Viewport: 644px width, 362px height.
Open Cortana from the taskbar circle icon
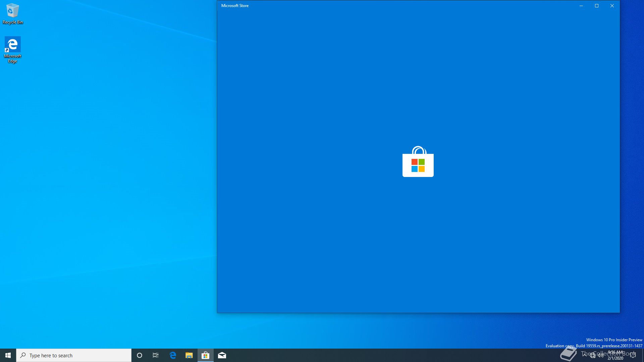140,355
